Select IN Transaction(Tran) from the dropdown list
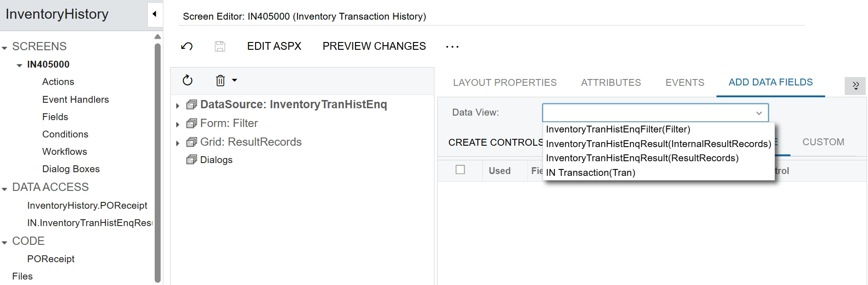868x285 pixels. coord(591,173)
